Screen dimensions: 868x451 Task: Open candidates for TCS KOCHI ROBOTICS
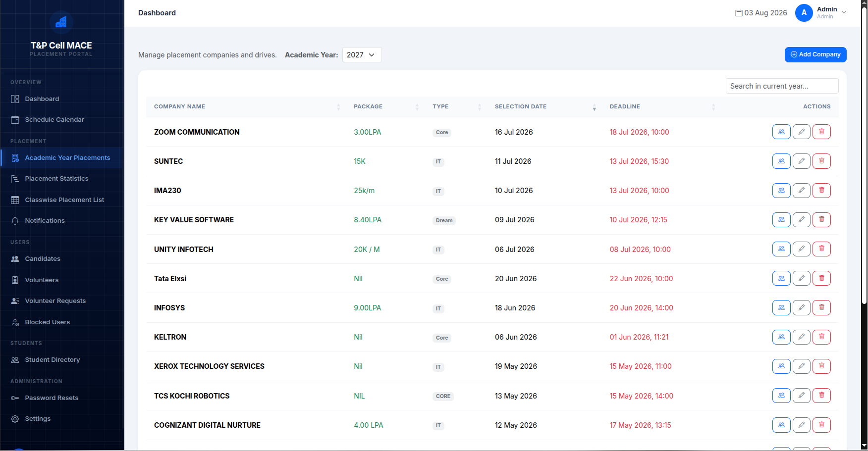[x=781, y=396]
